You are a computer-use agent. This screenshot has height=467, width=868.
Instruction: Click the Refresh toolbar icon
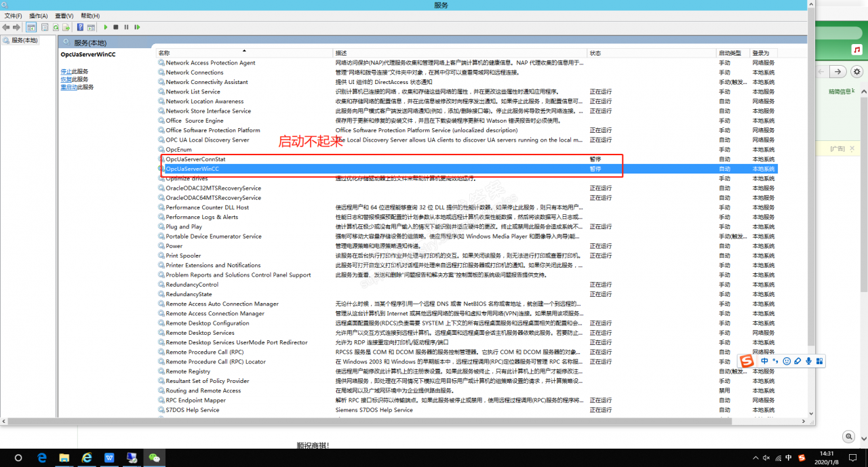click(56, 27)
